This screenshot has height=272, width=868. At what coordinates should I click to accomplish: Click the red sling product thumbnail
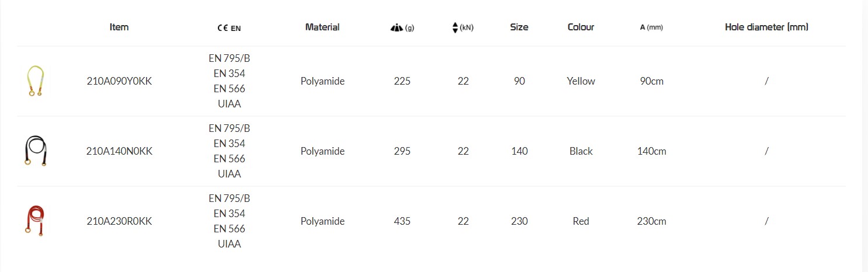coord(35,221)
